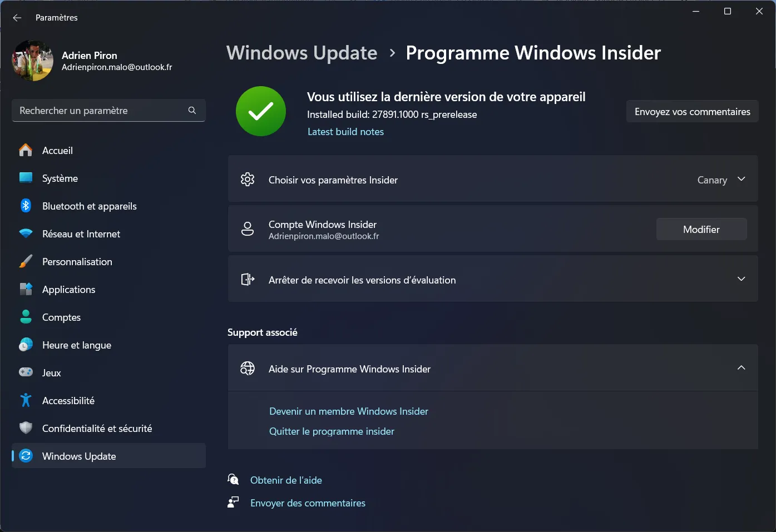Click the Heure et langue clock icon

pos(26,345)
